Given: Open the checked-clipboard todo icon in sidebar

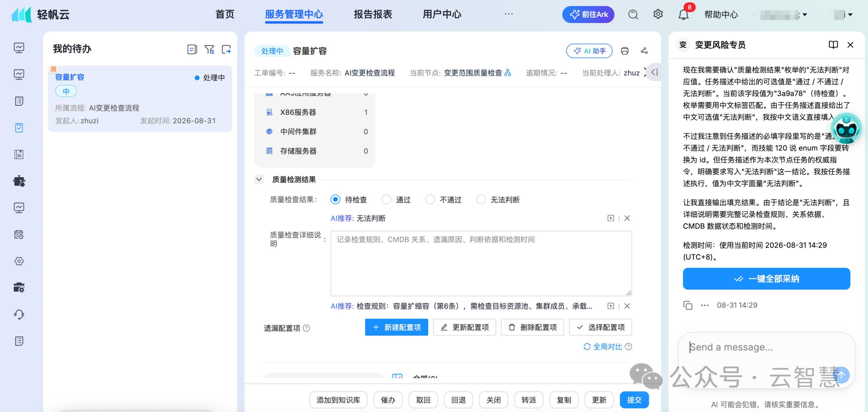Looking at the screenshot, I should 19,128.
